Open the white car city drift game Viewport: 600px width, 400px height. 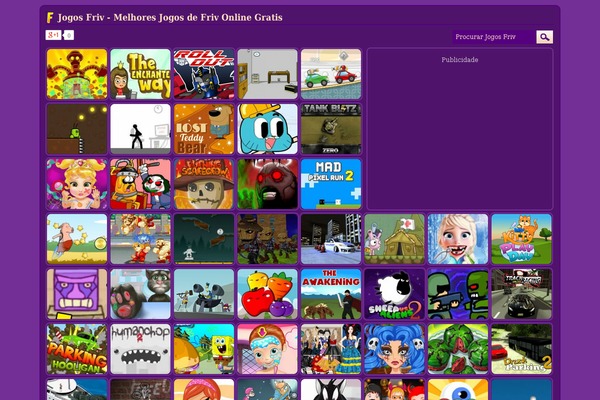(331, 239)
